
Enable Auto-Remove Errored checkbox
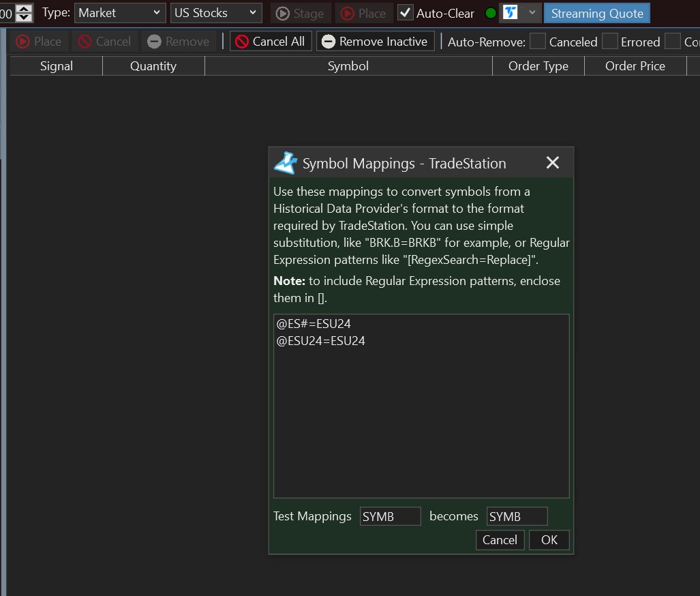pyautogui.click(x=610, y=42)
